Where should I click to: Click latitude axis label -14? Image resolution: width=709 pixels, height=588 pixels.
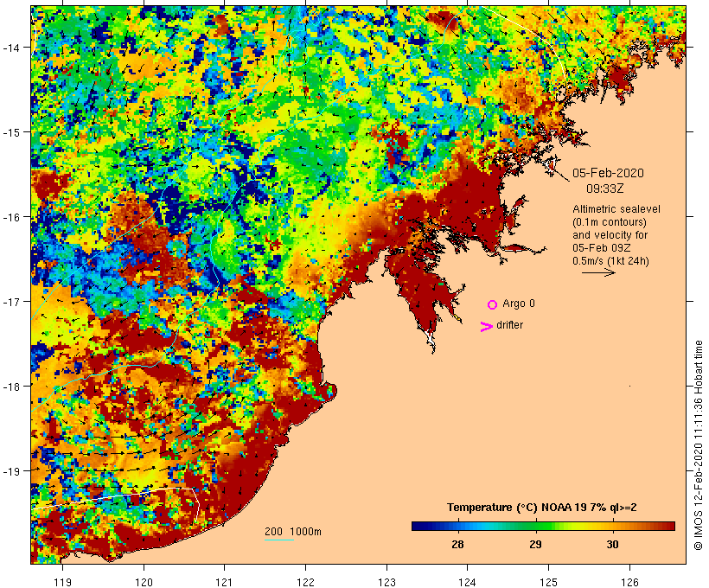tap(11, 48)
